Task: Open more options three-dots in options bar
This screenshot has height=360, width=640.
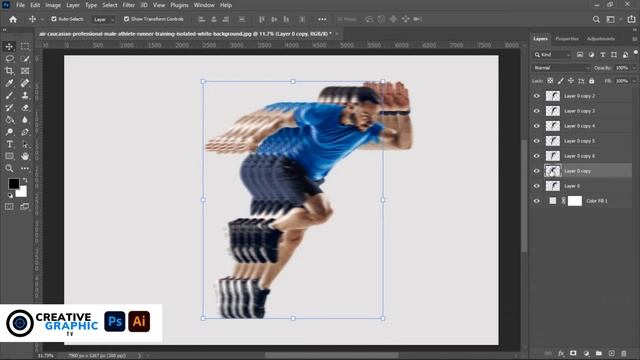Action: [x=322, y=19]
